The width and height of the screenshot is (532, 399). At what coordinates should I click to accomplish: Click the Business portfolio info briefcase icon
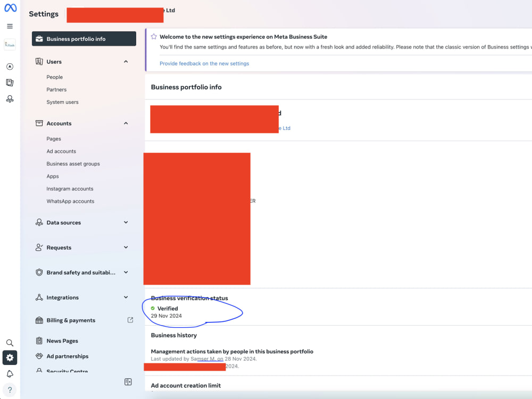39,39
